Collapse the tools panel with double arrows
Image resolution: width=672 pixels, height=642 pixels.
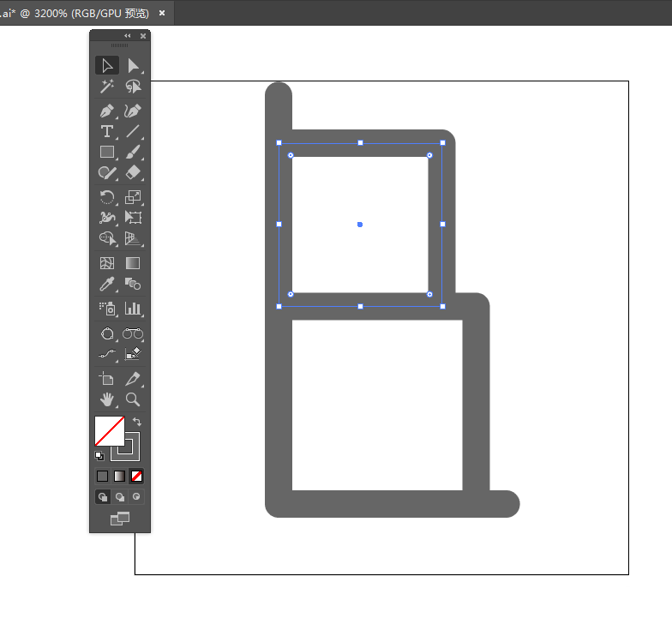(127, 36)
